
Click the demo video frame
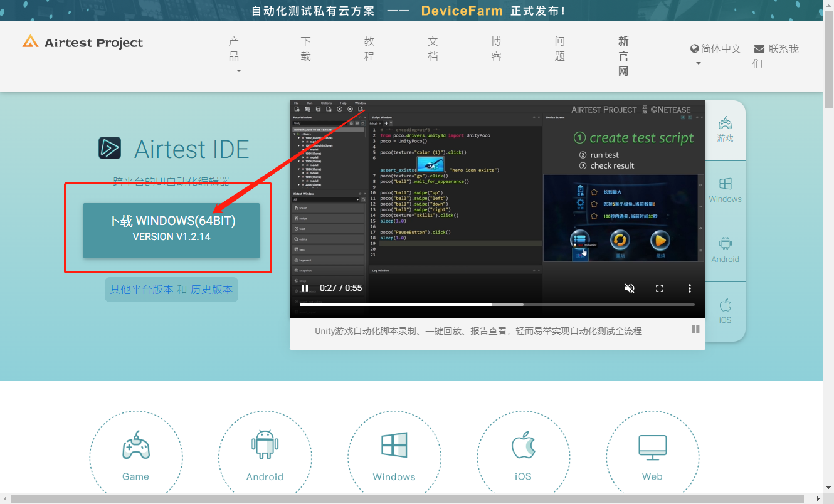point(497,209)
